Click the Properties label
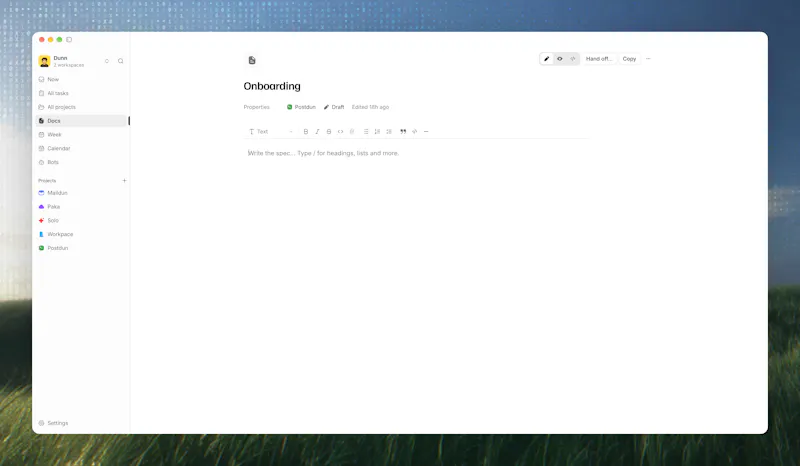 [257, 107]
